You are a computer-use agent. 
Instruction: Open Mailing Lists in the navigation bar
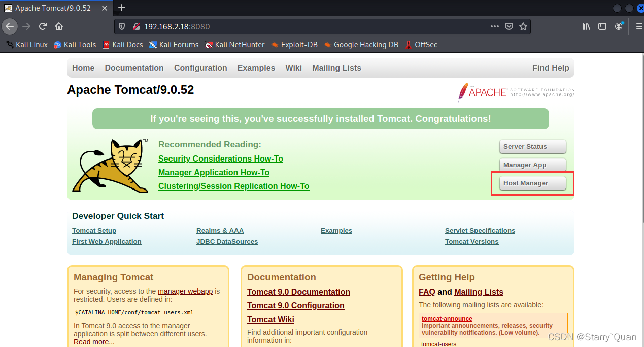click(336, 68)
